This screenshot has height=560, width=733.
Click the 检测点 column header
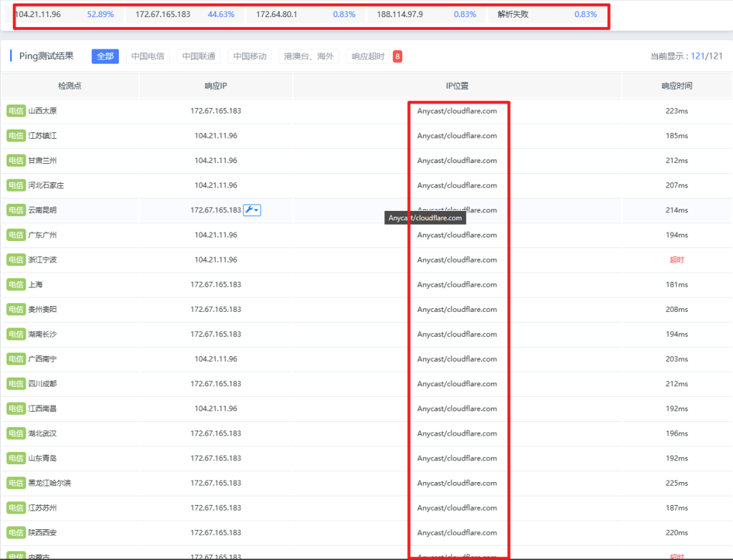[69, 86]
